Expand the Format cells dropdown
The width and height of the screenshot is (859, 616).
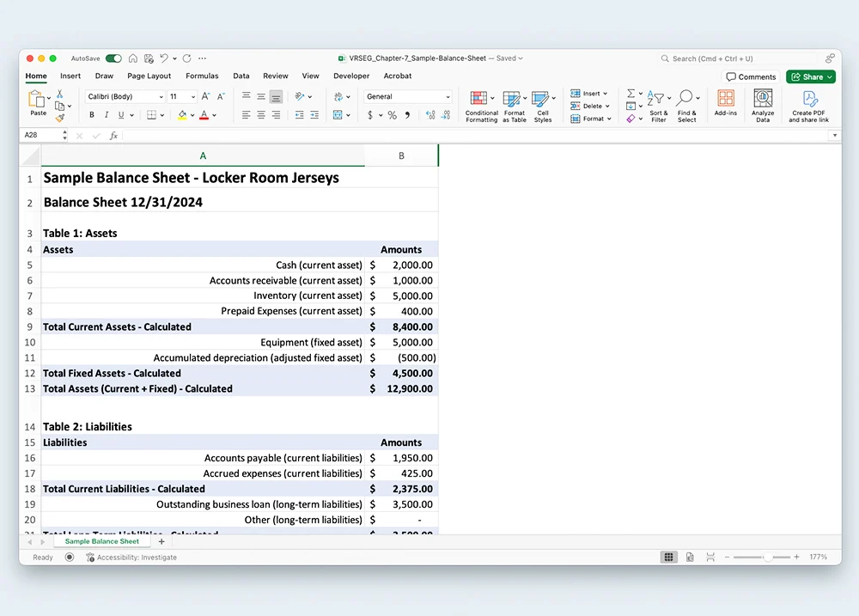tap(609, 119)
